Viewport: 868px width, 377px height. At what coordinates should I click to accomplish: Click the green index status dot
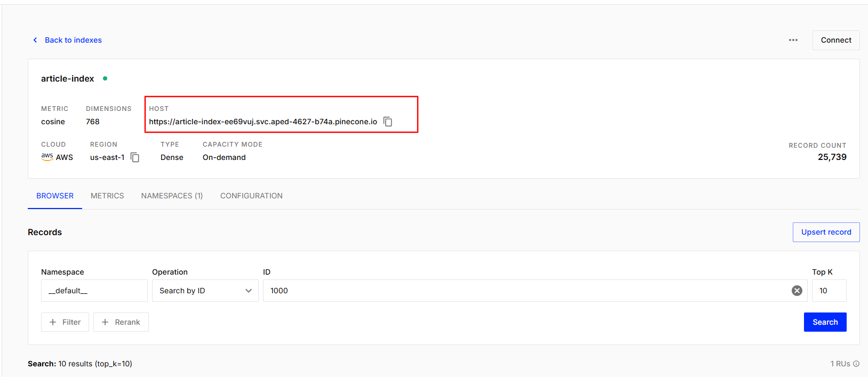[x=105, y=78]
